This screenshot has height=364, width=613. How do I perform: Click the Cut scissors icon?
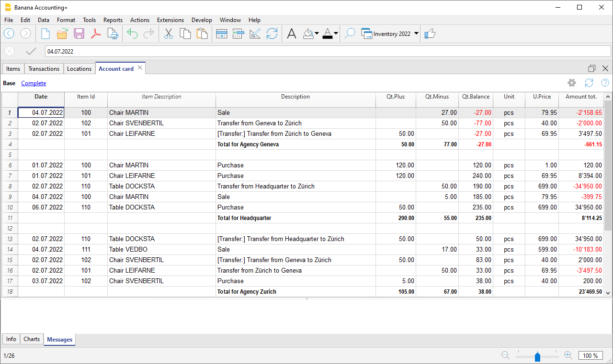pos(169,33)
